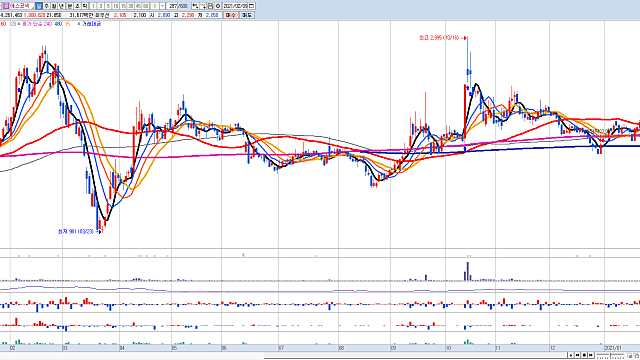This screenshot has height=360, width=640.
Task: Choose the 1 interval preset button
Action: click(93, 6)
